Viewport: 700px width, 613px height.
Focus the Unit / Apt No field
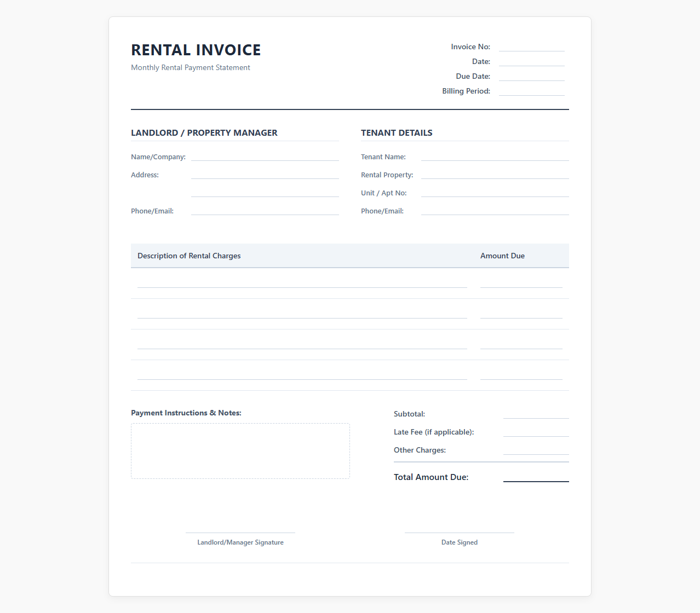[x=495, y=192]
